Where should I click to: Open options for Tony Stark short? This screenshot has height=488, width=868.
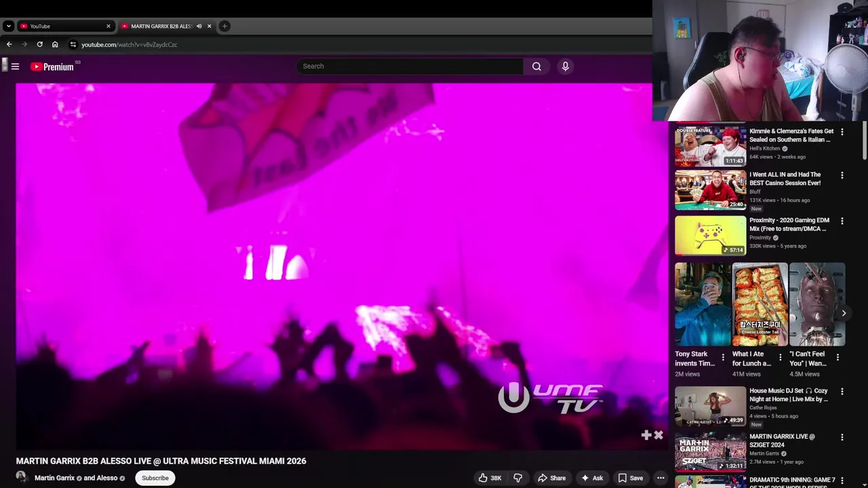click(723, 357)
